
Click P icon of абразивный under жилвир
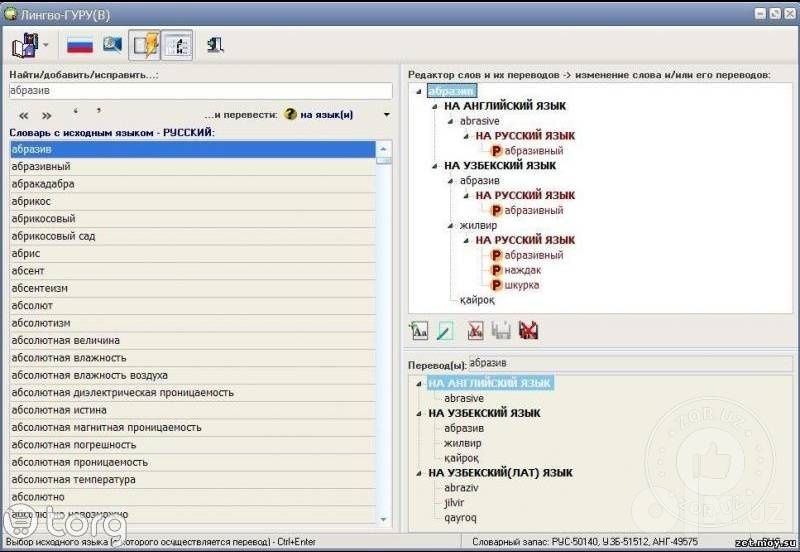[496, 255]
